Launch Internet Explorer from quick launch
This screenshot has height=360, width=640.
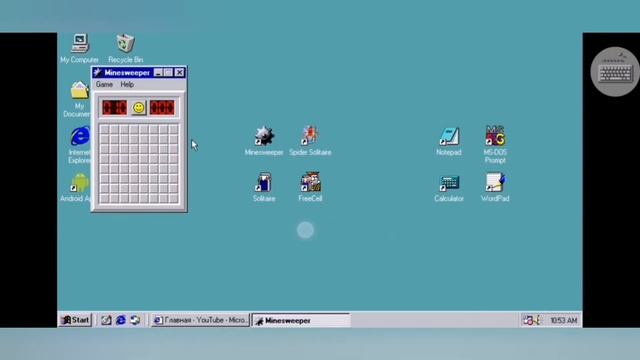point(120,320)
